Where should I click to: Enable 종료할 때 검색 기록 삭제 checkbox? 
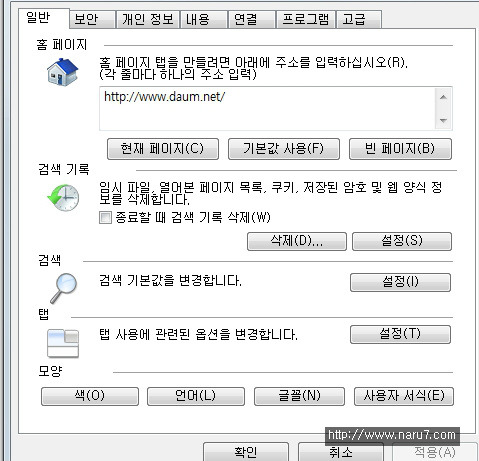105,218
